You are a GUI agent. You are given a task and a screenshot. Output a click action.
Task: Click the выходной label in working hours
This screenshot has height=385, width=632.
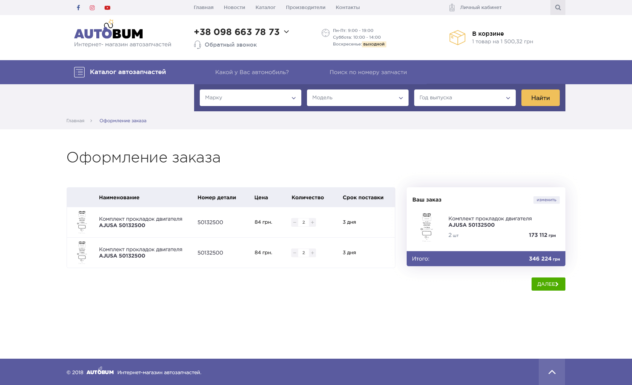coord(374,44)
